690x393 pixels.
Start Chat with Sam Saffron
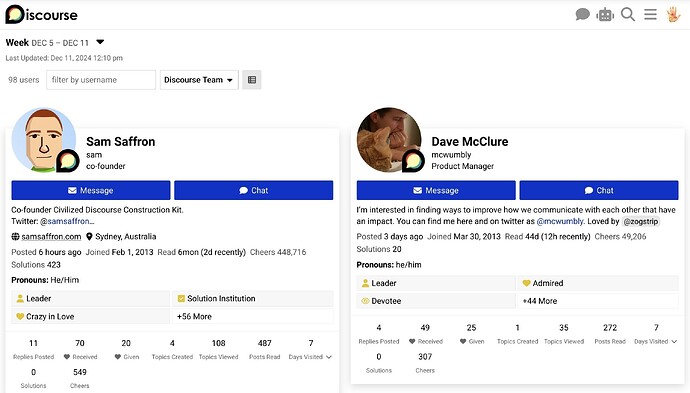coord(253,190)
